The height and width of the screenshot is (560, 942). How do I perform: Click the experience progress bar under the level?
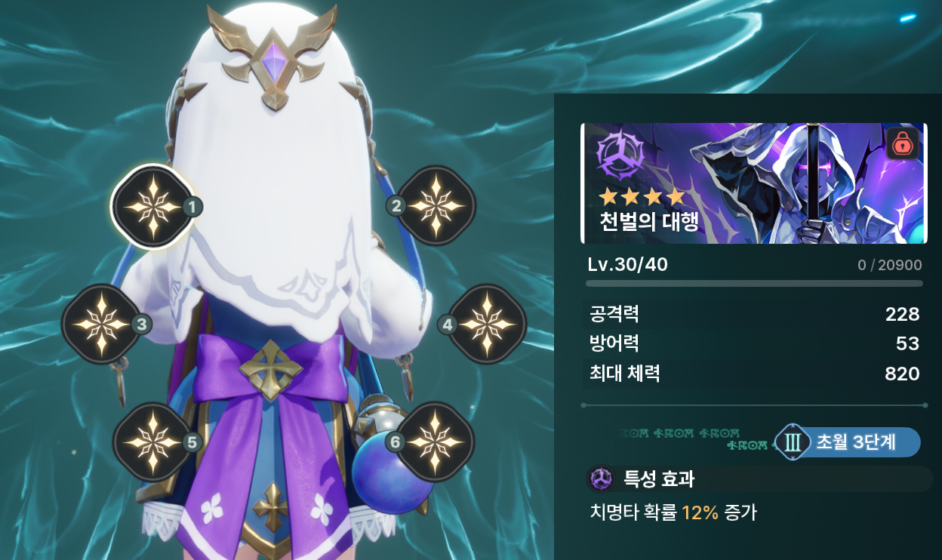pos(754,284)
